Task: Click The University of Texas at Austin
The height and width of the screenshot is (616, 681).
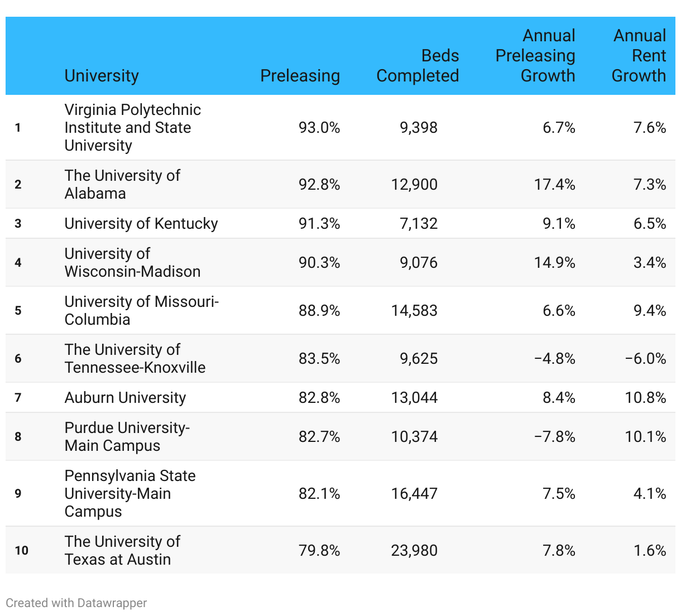Action: [x=122, y=551]
